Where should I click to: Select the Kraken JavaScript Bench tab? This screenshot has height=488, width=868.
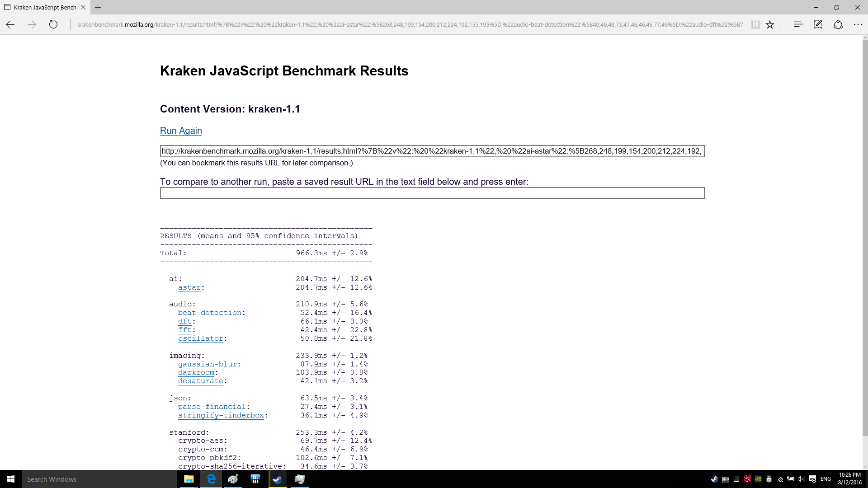coord(44,7)
